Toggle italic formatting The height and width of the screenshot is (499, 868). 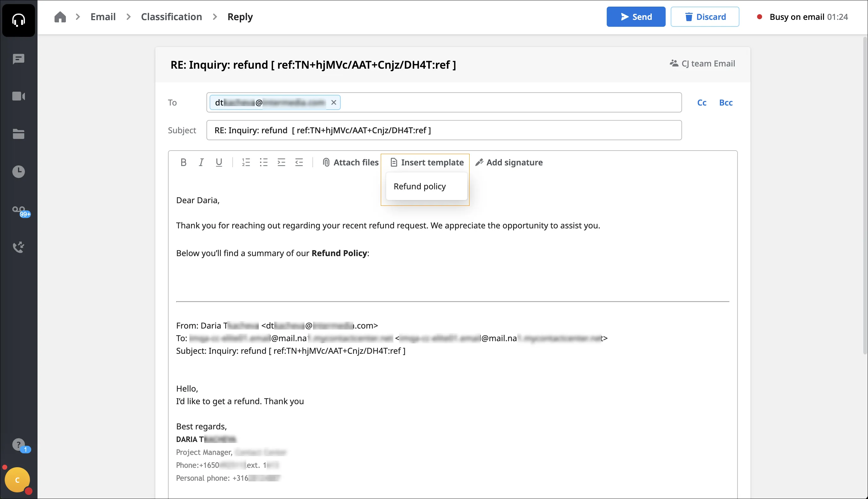coord(201,163)
